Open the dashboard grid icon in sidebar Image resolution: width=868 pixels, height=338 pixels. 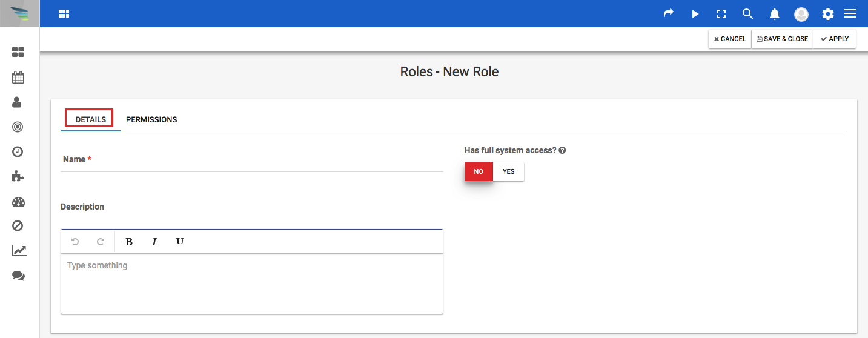(x=18, y=52)
